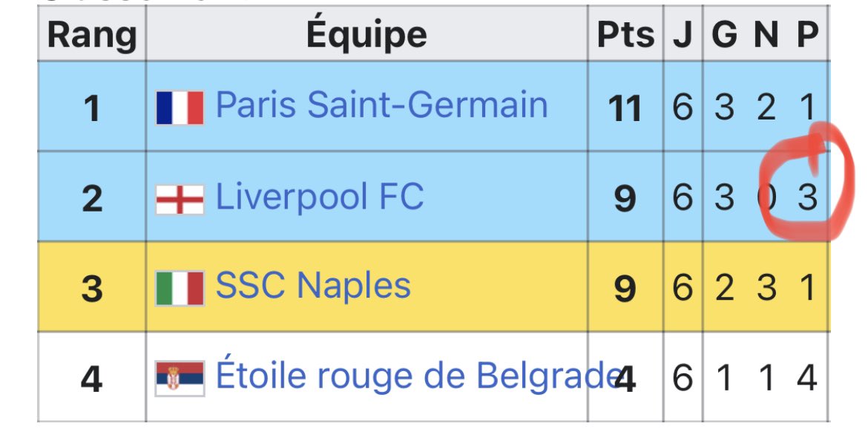Click the Italian flag icon

click(180, 288)
